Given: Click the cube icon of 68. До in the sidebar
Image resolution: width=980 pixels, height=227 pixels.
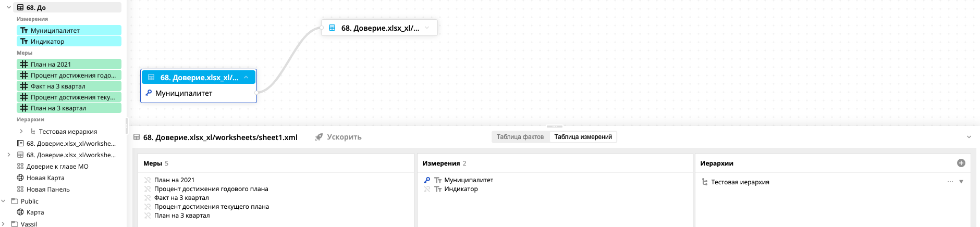Looking at the screenshot, I should (x=20, y=7).
